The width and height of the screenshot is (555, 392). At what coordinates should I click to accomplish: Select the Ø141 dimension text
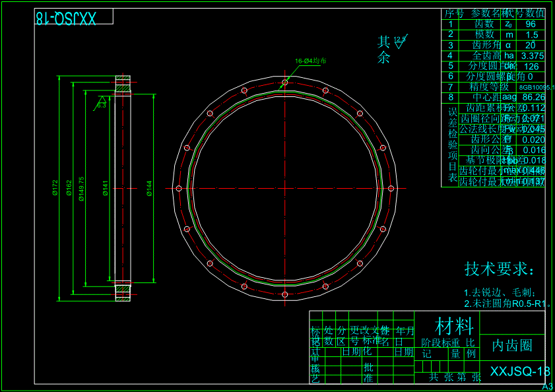[106, 189]
